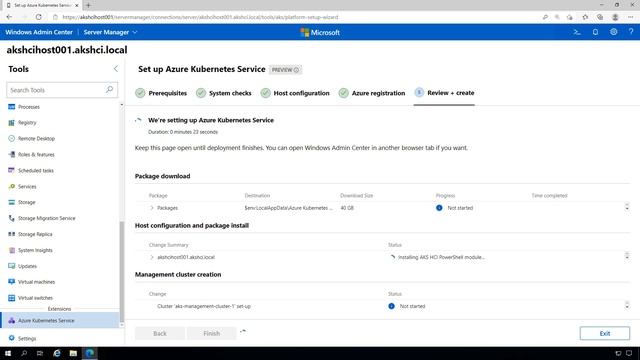640x360 pixels.
Task: Click the Destination column header
Action: (257, 196)
